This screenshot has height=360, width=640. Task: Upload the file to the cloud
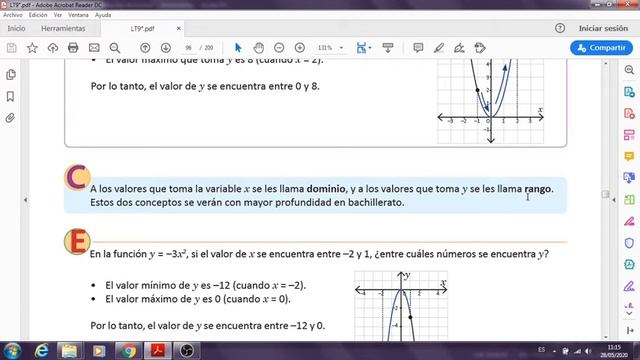(x=53, y=48)
